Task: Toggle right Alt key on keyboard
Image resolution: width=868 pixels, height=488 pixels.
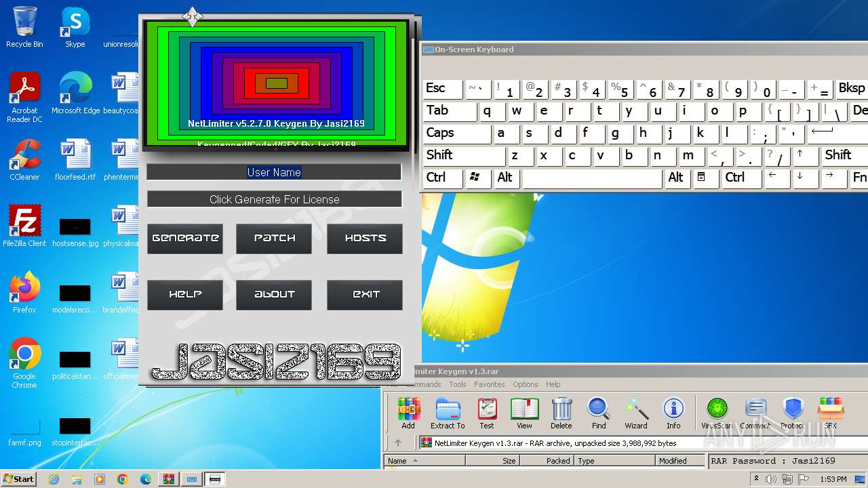Action: [x=678, y=178]
